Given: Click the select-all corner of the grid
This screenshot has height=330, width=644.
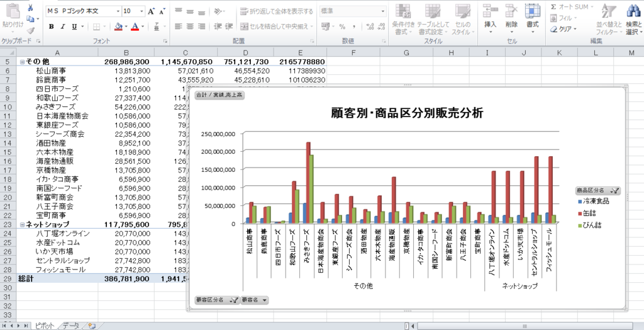Looking at the screenshot, I should 8,52.
